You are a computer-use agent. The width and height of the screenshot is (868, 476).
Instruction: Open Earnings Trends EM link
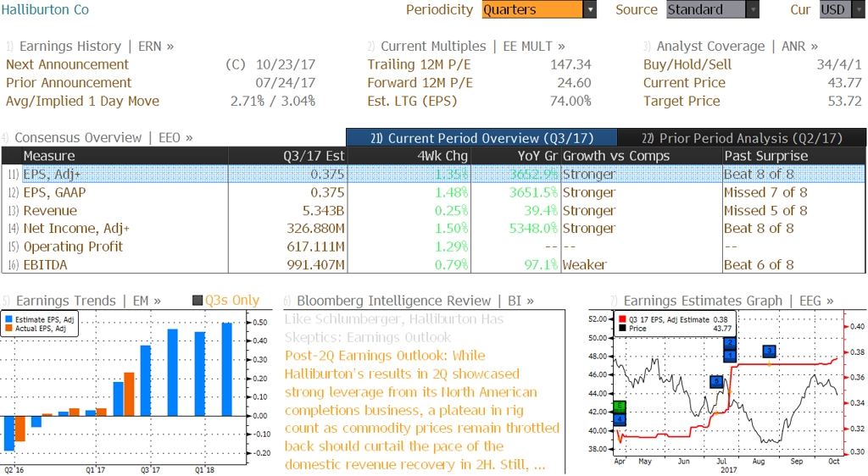point(88,301)
